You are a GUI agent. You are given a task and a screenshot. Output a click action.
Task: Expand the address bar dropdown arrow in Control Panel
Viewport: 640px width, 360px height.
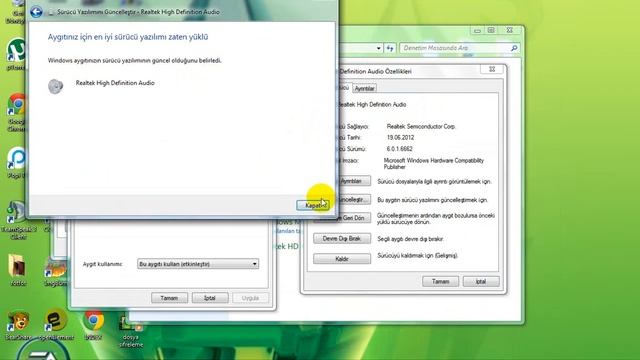point(379,48)
